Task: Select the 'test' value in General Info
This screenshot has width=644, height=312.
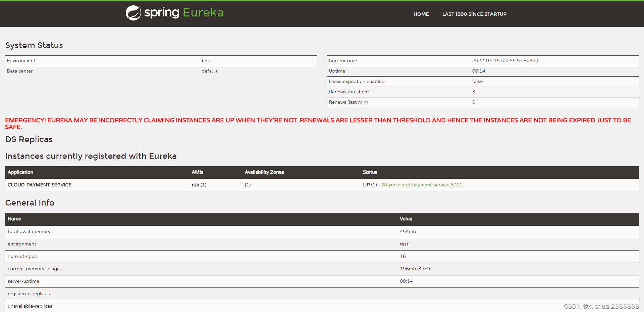Action: (x=404, y=244)
